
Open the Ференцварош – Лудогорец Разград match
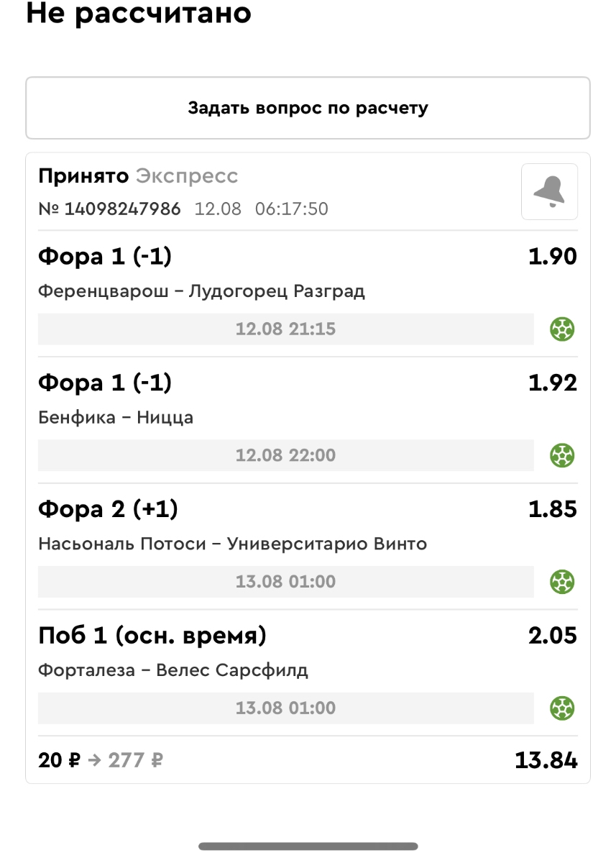point(201,291)
